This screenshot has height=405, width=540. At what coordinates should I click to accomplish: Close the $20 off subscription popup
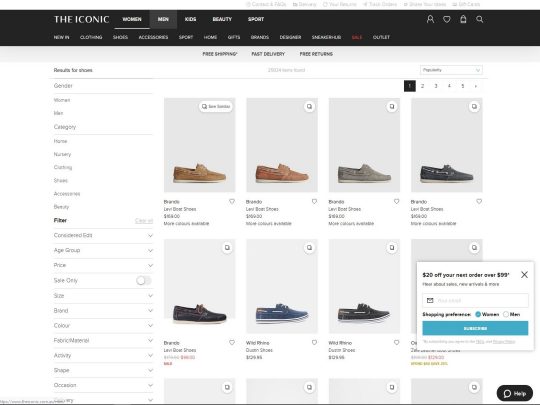pos(524,274)
